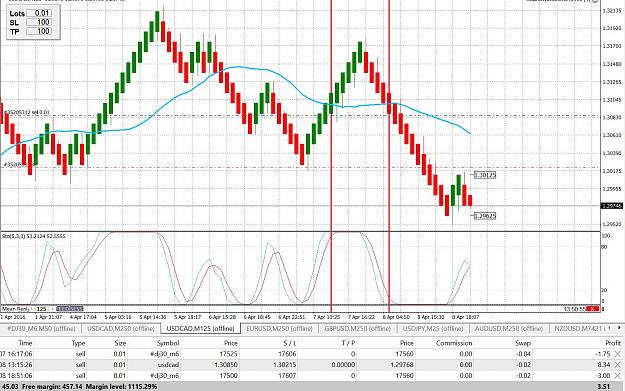Click the 1.29625 price label on chart
This screenshot has width=625, height=391.
(x=485, y=216)
